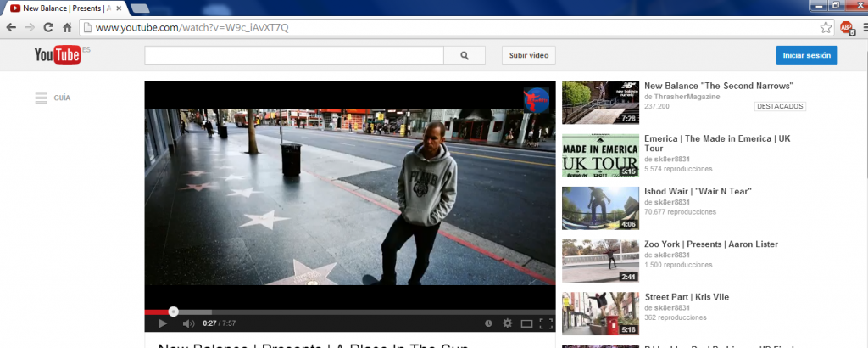Image resolution: width=868 pixels, height=348 pixels.
Task: Open Emerica The Made in Emerica title link
Action: coord(717,143)
